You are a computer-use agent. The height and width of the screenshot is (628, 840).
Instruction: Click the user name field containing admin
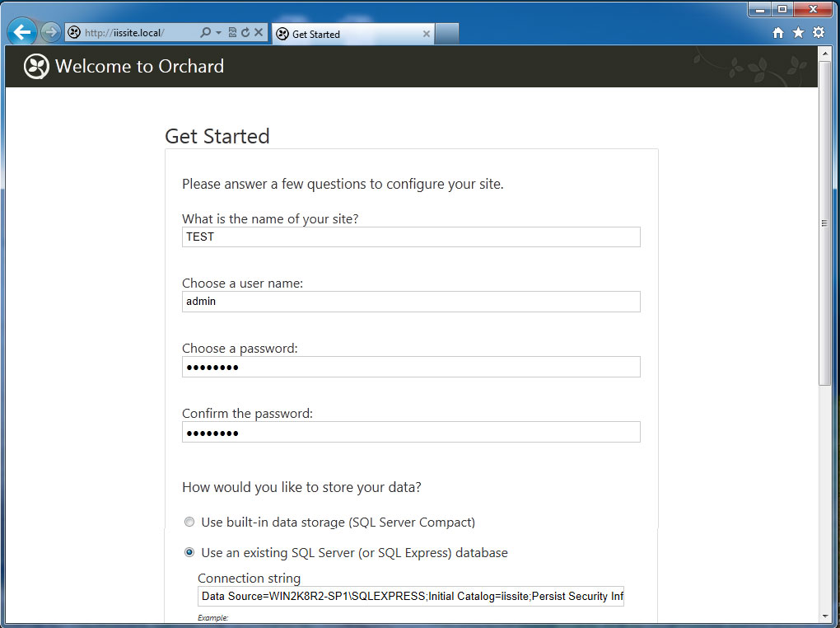411,302
